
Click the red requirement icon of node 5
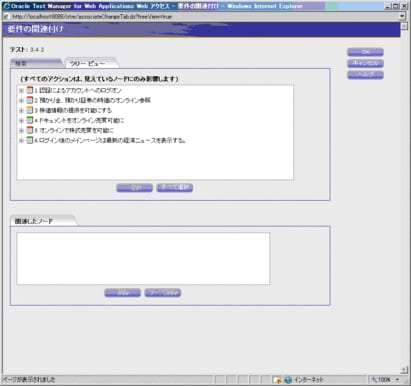pyautogui.click(x=30, y=130)
